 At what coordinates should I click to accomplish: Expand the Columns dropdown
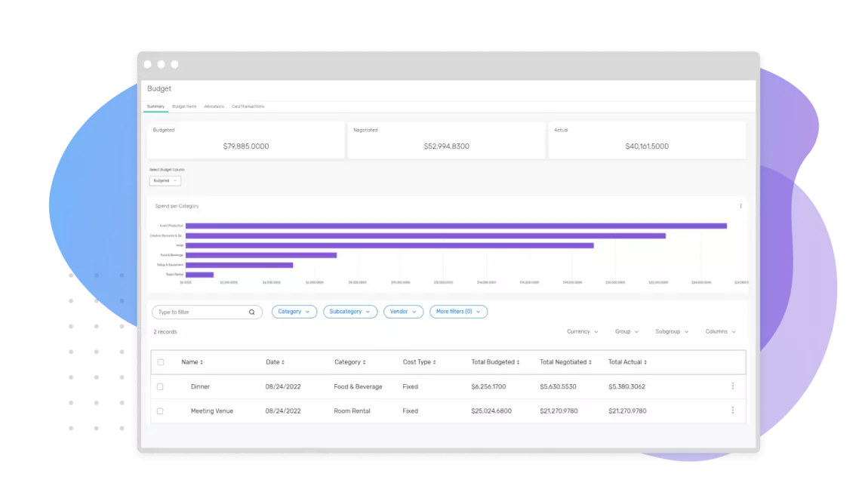[720, 331]
